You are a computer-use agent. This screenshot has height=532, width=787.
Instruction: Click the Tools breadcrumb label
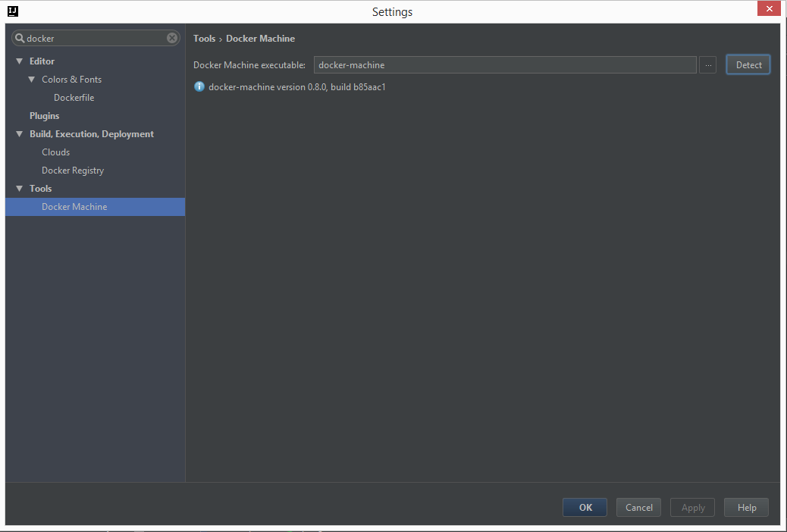click(x=204, y=39)
